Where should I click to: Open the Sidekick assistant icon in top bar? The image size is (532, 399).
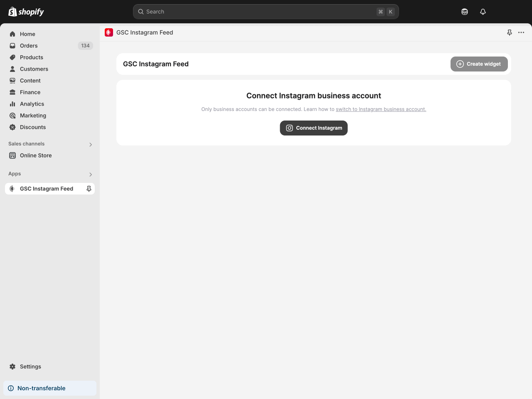[x=465, y=12]
